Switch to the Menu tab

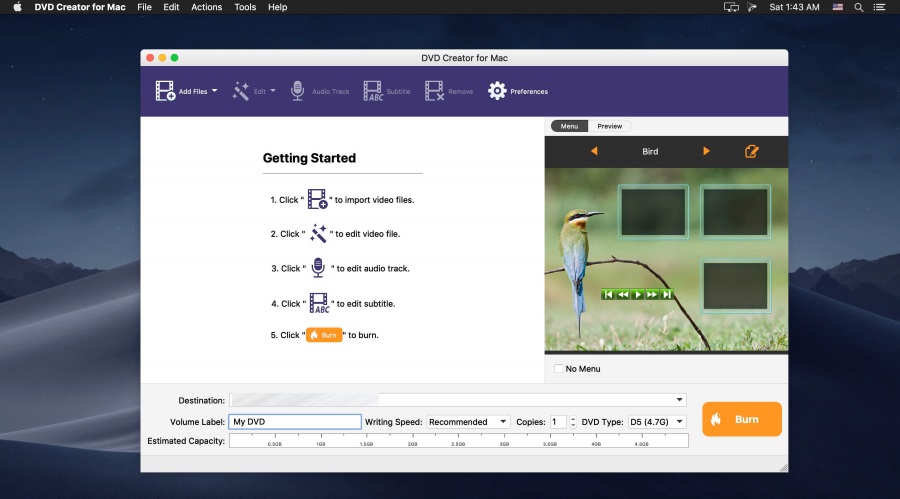pos(569,126)
